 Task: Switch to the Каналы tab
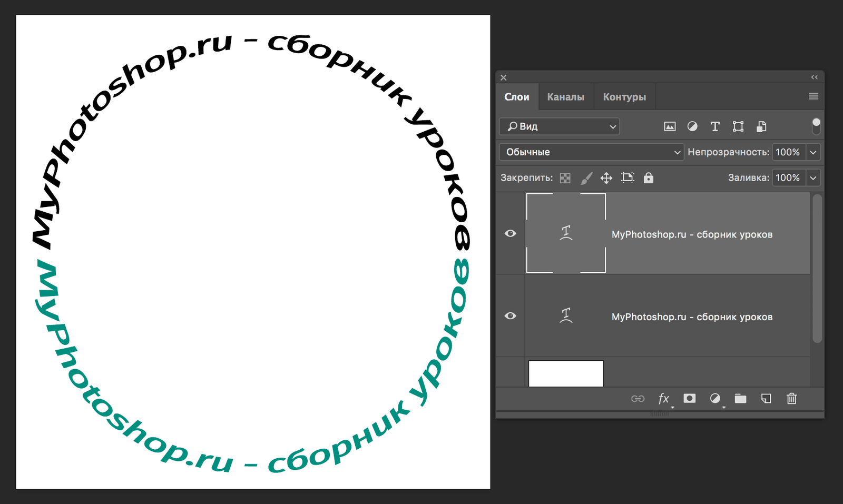[x=565, y=97]
